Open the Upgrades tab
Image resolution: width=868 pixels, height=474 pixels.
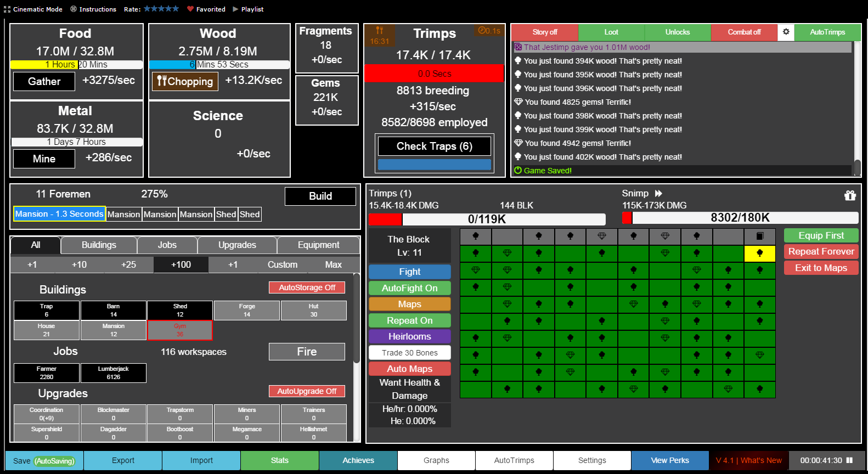coord(237,245)
